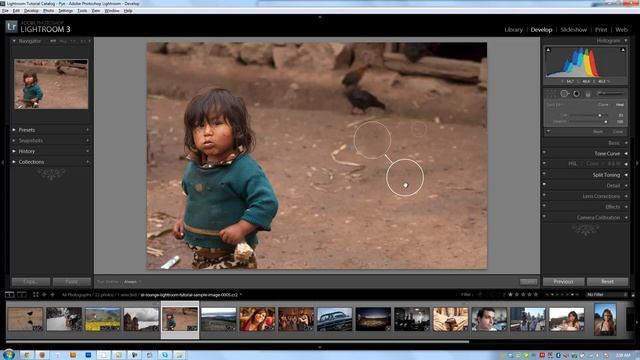The width and height of the screenshot is (640, 360).
Task: Click the Navigator preview thumbnail
Action: pyautogui.click(x=51, y=84)
